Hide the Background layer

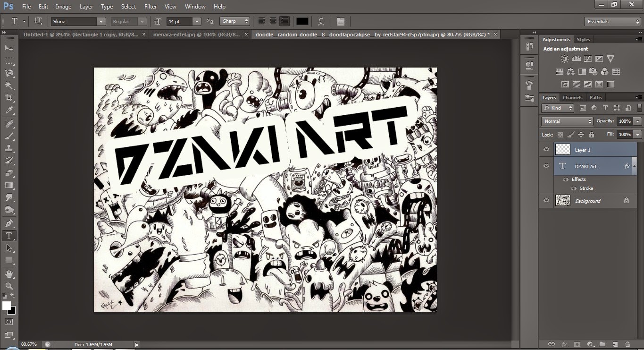[x=546, y=201]
